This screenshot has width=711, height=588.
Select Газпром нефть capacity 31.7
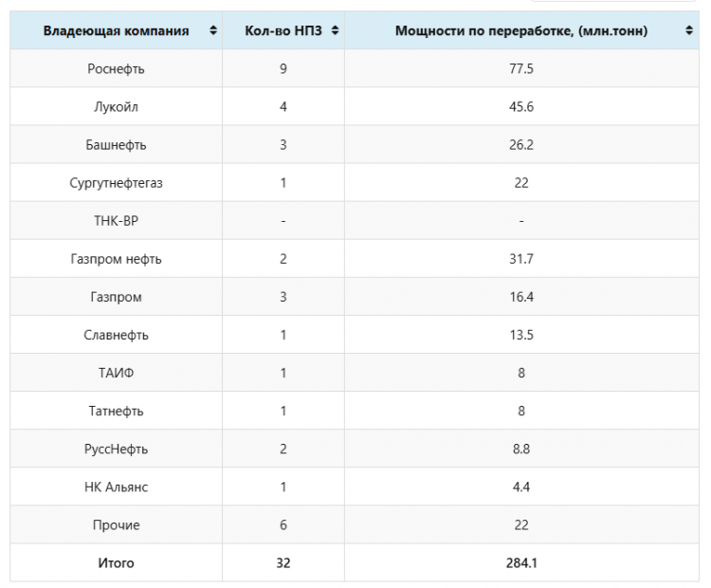[521, 259]
